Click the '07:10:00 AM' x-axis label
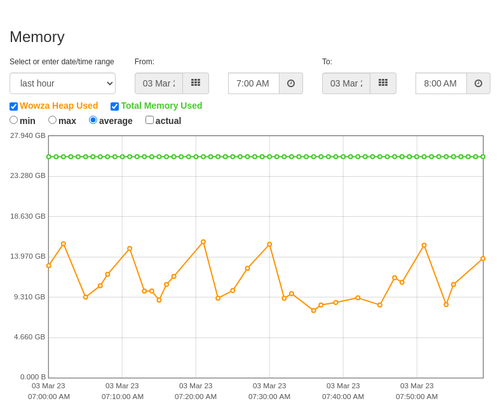 pos(122,397)
